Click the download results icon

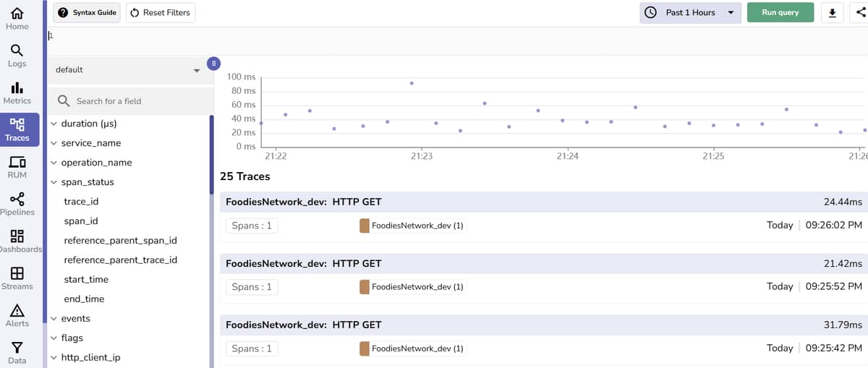(x=832, y=13)
